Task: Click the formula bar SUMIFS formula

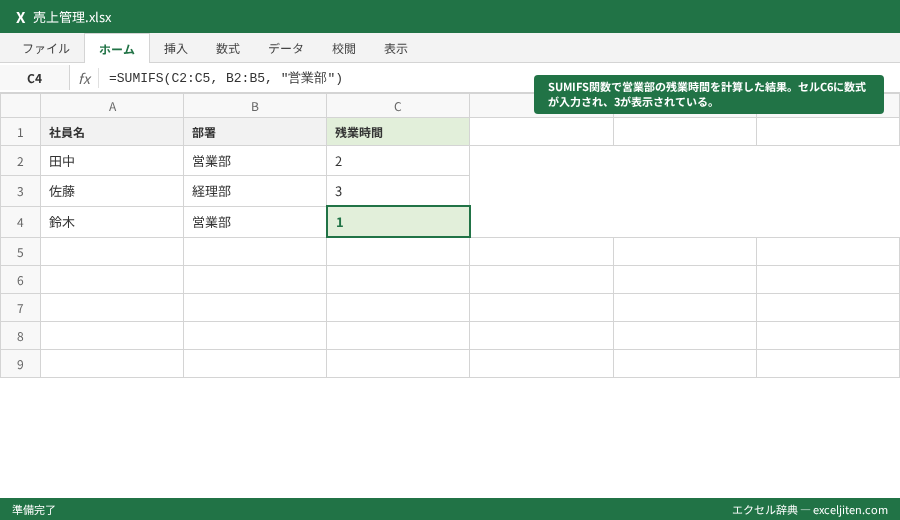Action: pyautogui.click(x=226, y=78)
